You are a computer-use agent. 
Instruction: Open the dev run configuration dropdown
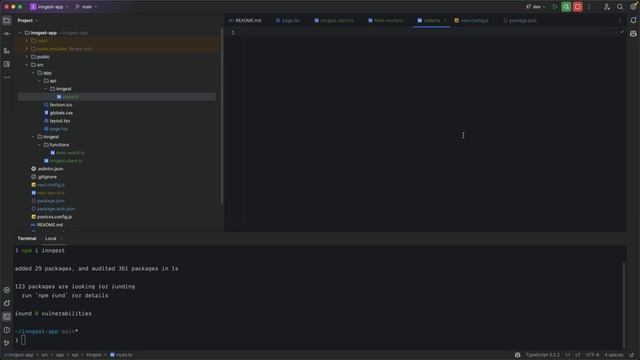tap(536, 7)
